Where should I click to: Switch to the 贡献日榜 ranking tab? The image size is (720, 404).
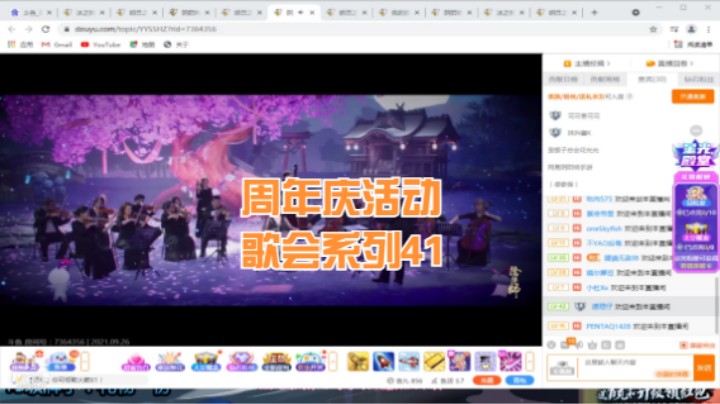click(x=563, y=79)
